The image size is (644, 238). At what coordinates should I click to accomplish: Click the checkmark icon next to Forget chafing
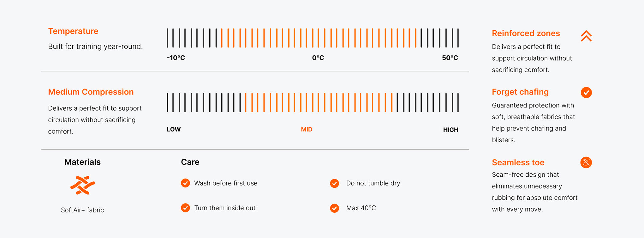586,93
